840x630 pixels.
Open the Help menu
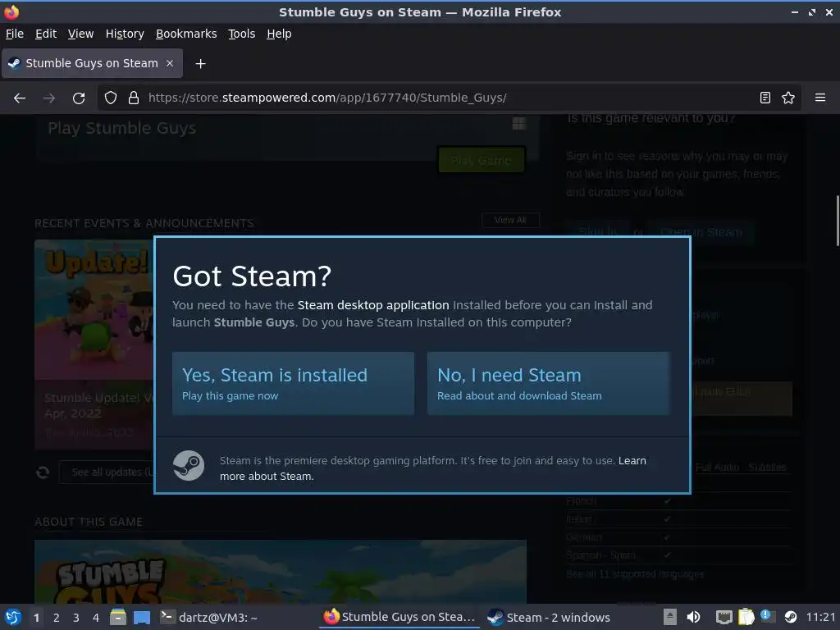point(279,34)
